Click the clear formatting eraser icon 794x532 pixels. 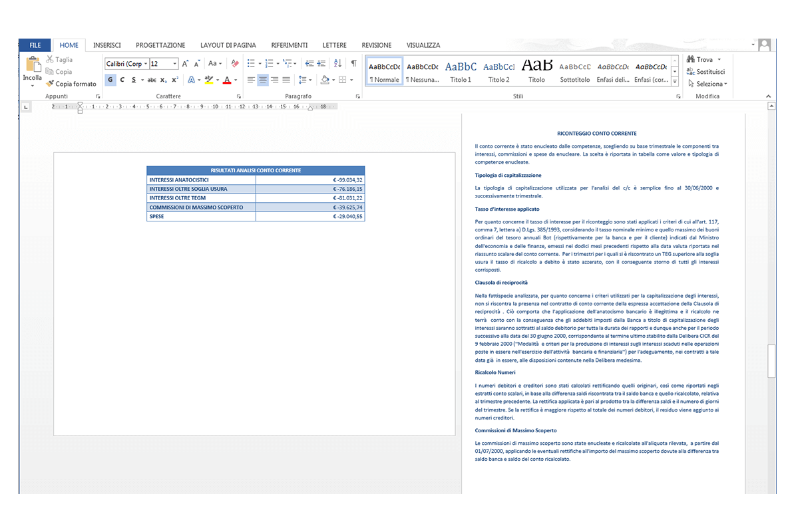pos(234,63)
